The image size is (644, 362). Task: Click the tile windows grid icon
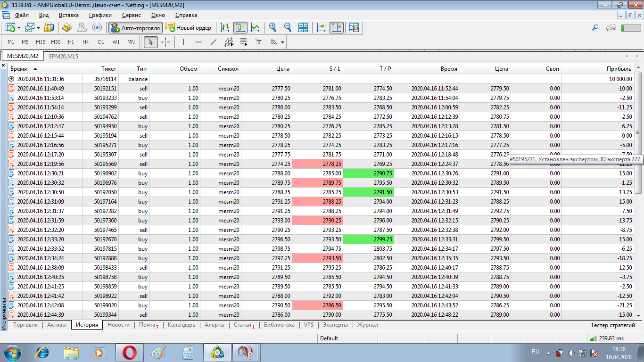tap(303, 28)
